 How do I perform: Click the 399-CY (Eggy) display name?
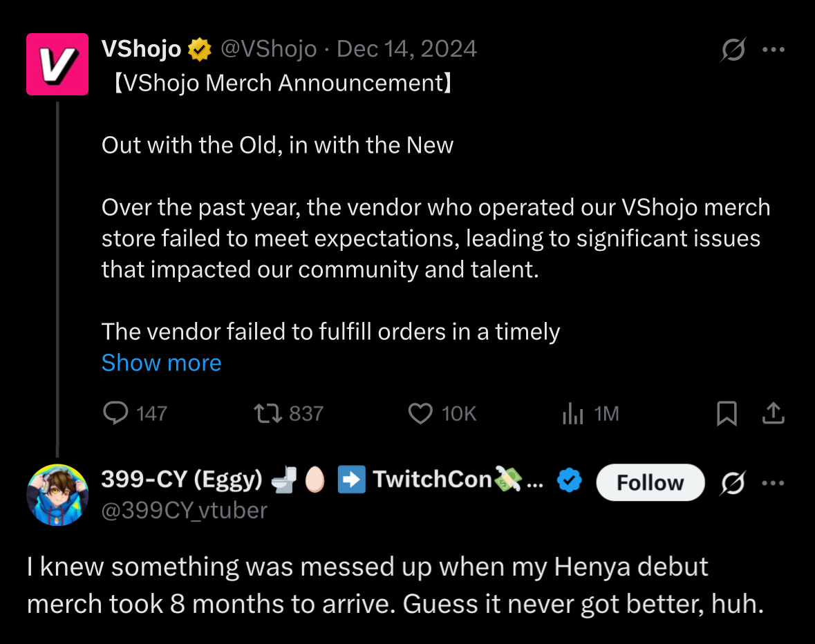181,480
